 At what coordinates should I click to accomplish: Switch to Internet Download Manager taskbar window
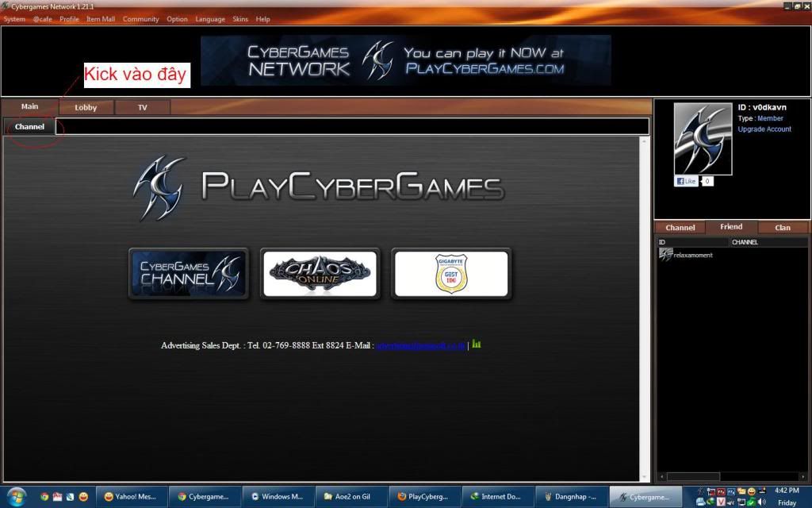coord(498,497)
